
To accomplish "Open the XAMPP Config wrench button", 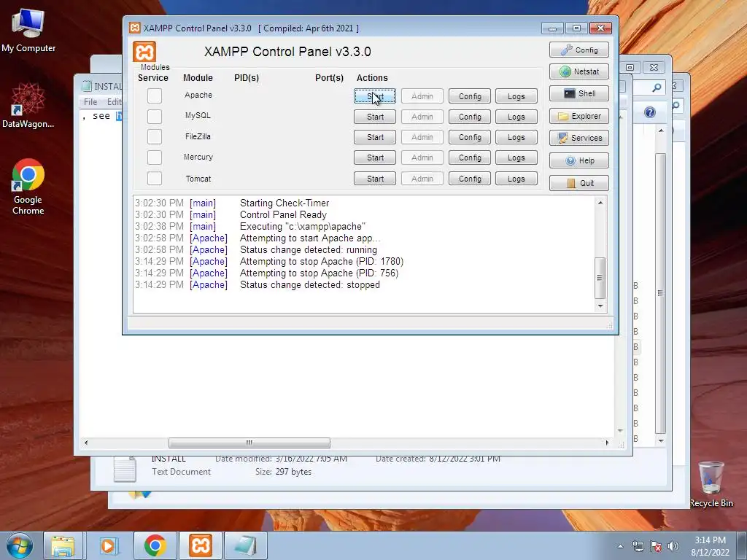I will (x=578, y=50).
